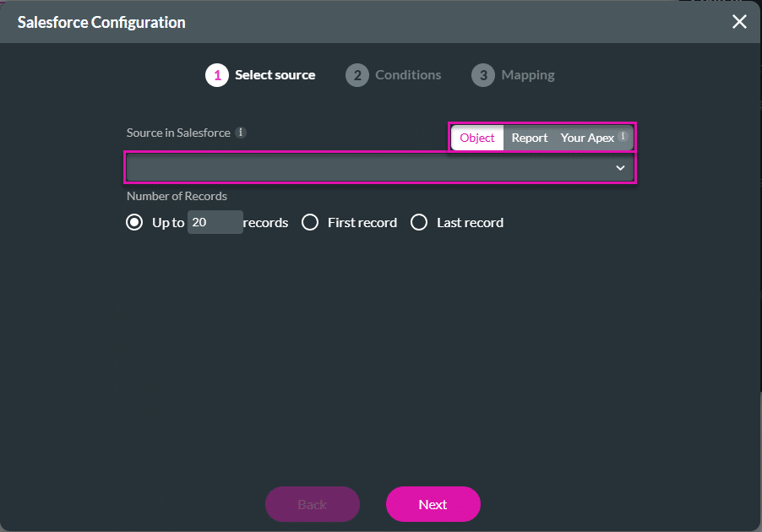Switch to the Report tab

coord(530,137)
